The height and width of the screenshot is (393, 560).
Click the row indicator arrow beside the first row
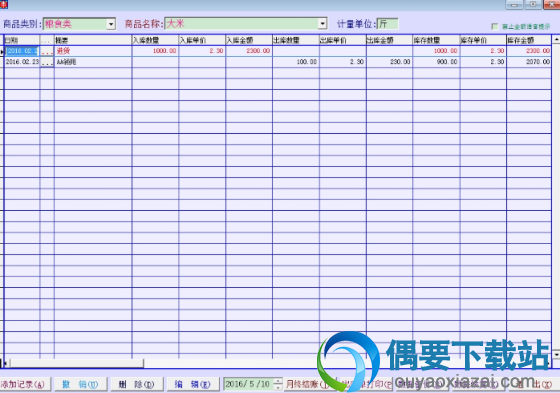pos(2,52)
